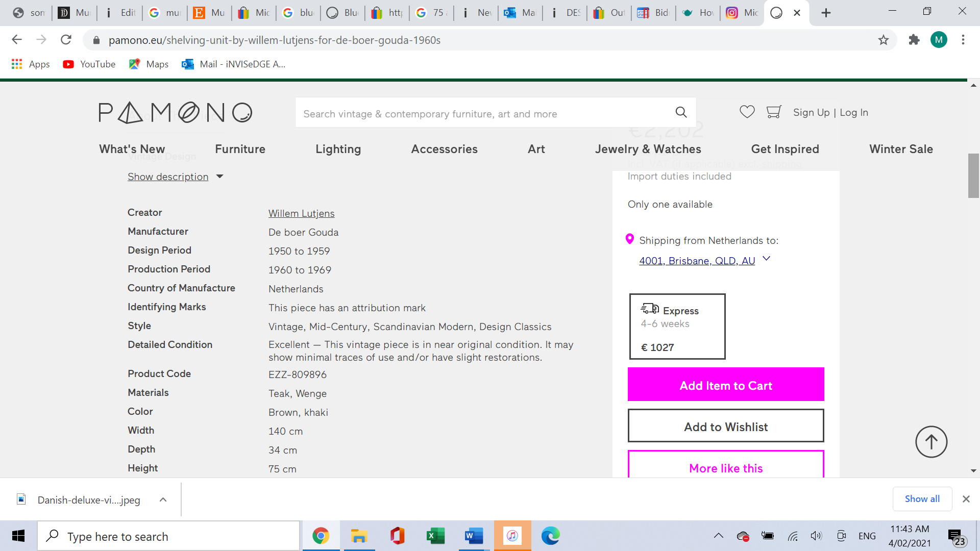Show hidden system tray icons

coord(718,536)
